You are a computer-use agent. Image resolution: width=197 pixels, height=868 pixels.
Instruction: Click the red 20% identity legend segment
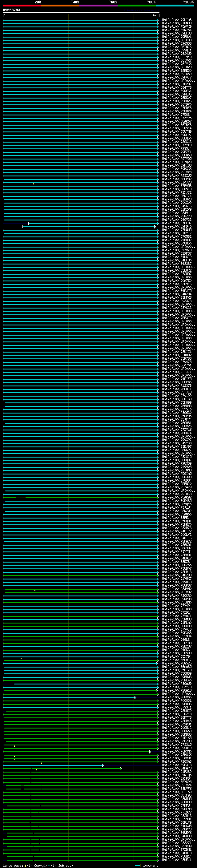22,6
